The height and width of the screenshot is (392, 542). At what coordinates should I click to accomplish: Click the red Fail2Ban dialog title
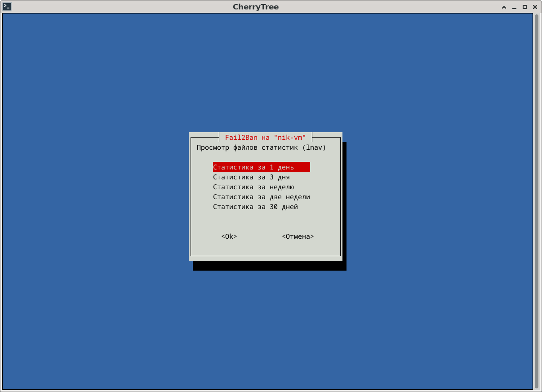click(x=265, y=138)
